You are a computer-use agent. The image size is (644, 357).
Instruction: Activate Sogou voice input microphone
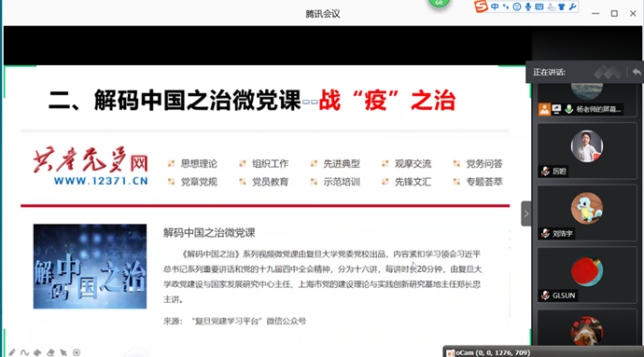point(528,7)
